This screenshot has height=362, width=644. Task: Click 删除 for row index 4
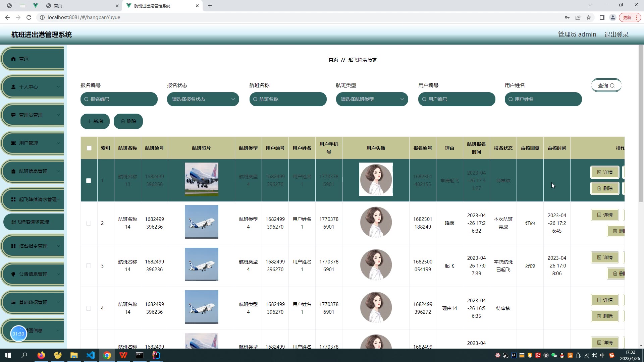point(605,316)
